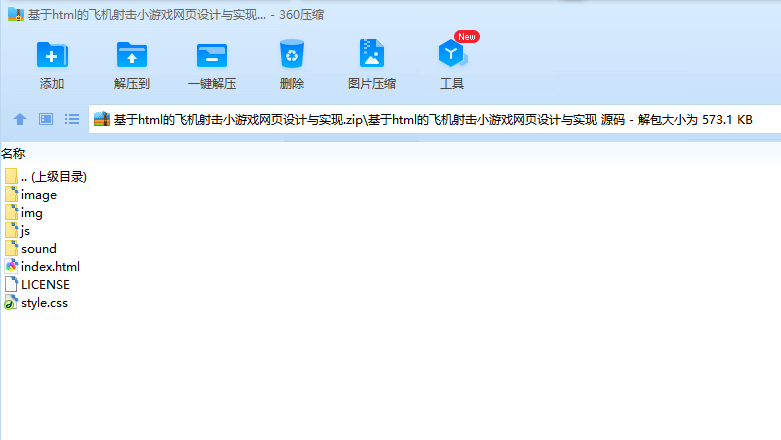This screenshot has width=781, height=440.
Task: Click the style.css file icon
Action: (11, 302)
